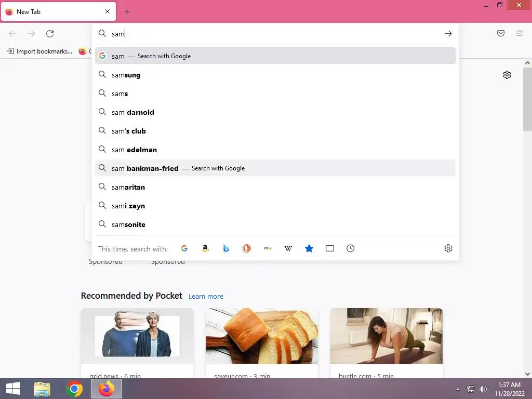Viewport: 532px width, 399px height.
Task: Select the 'samsung' suggestion
Action: [x=275, y=75]
